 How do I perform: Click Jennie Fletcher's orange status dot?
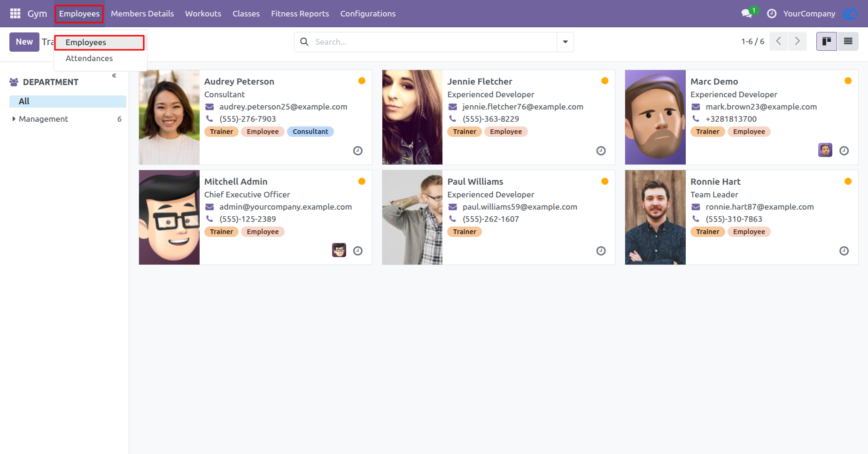pos(605,81)
